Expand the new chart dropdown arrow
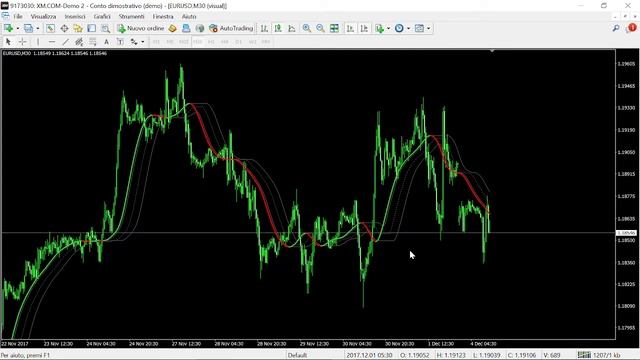Image resolution: width=640 pixels, height=360 pixels. (x=18, y=29)
